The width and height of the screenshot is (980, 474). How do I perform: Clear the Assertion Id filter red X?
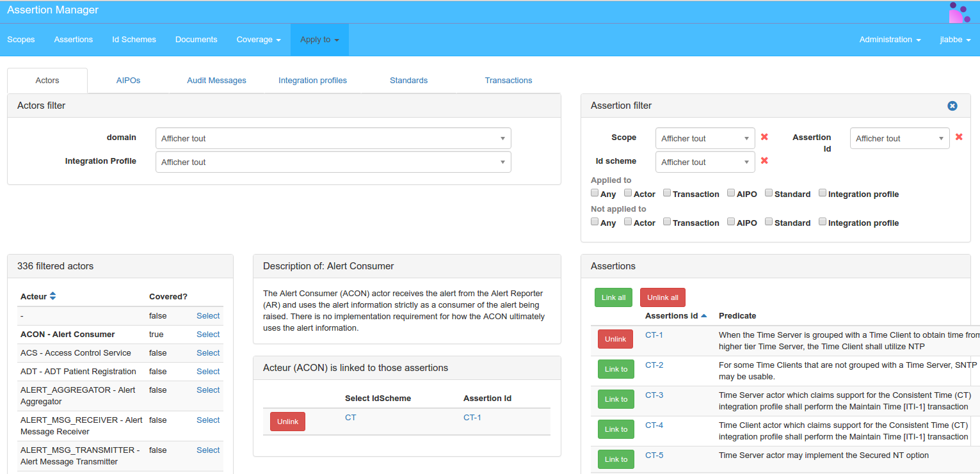coord(959,137)
